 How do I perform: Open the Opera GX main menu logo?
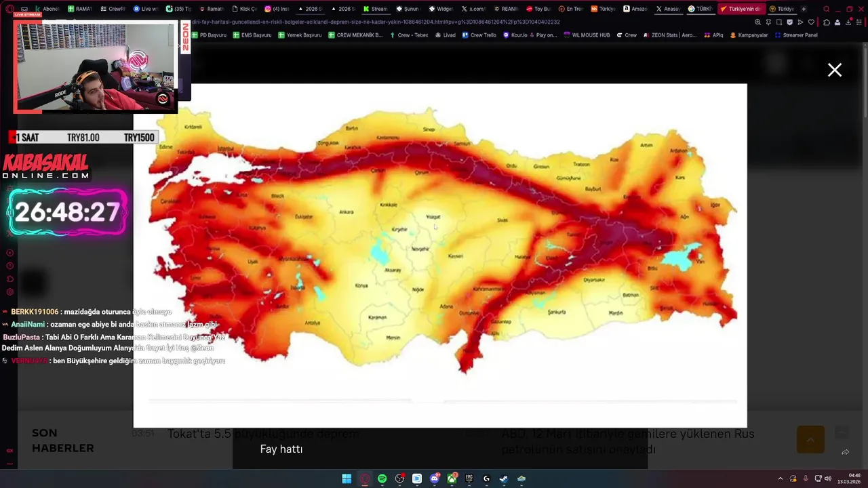[x=9, y=9]
